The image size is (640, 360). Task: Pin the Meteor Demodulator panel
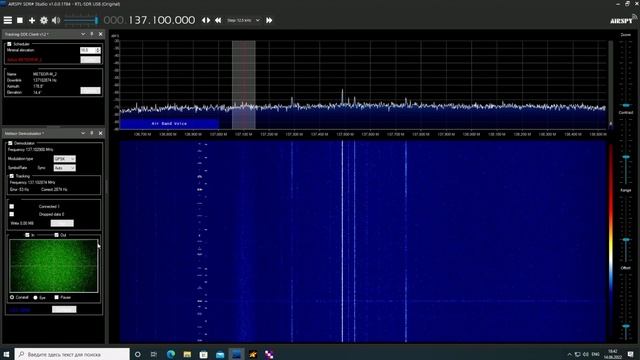point(92,133)
